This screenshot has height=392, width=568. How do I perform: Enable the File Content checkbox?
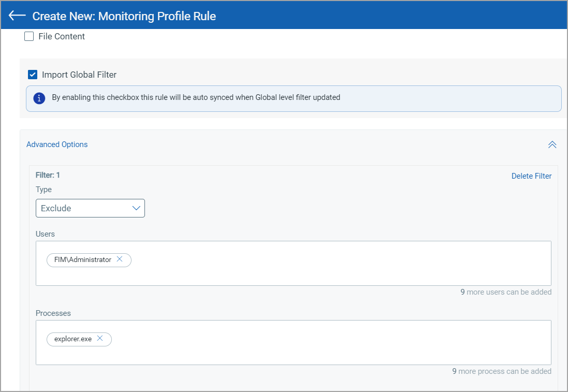(29, 36)
